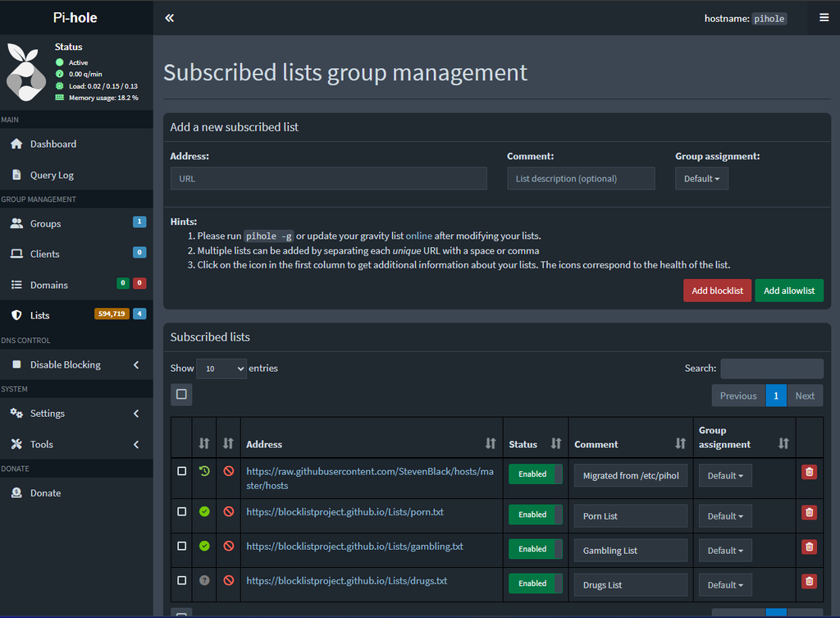Collapse the sidebar with the double-chevron icon
Screen dimensions: 840x618
point(169,18)
